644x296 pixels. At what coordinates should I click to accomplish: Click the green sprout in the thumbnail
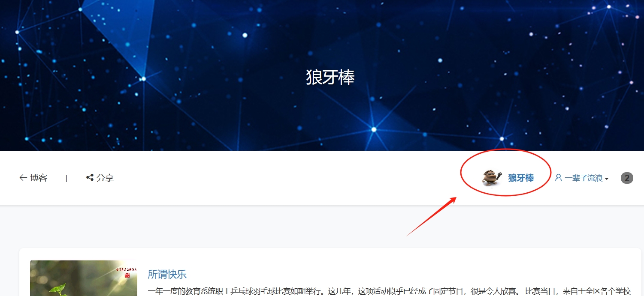pyautogui.click(x=58, y=290)
